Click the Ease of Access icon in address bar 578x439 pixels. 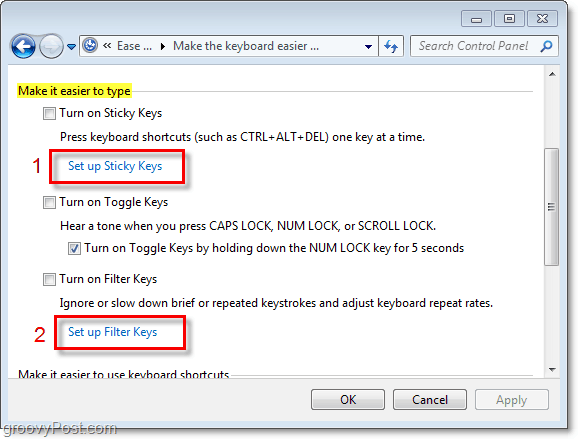[x=90, y=46]
